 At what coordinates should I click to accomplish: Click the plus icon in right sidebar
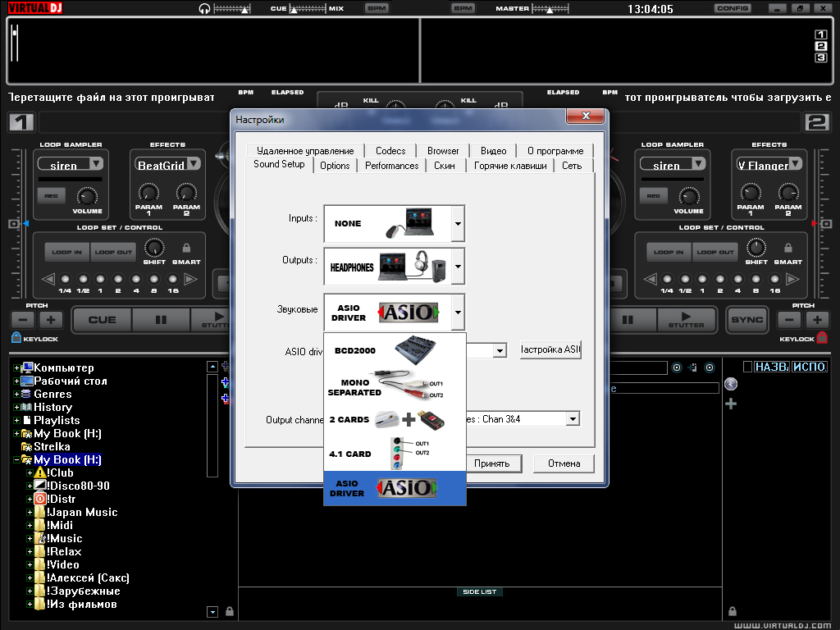(x=731, y=404)
